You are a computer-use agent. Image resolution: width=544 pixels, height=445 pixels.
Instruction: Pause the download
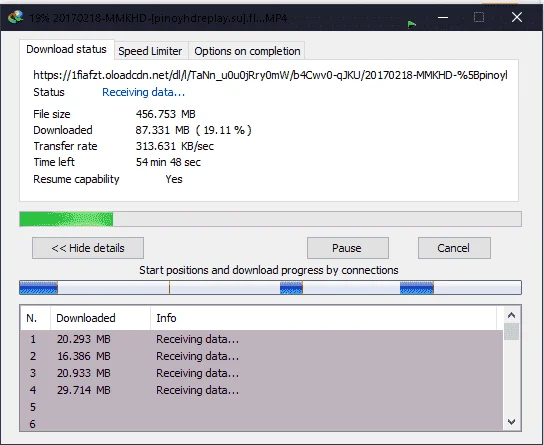347,248
